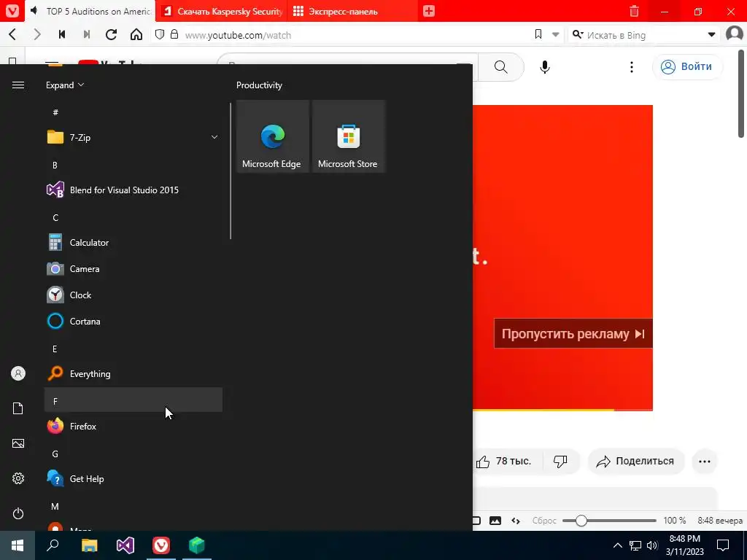Screen dimensions: 747x560
Task: Open the Vivaldi menu button
Action: click(12, 10)
